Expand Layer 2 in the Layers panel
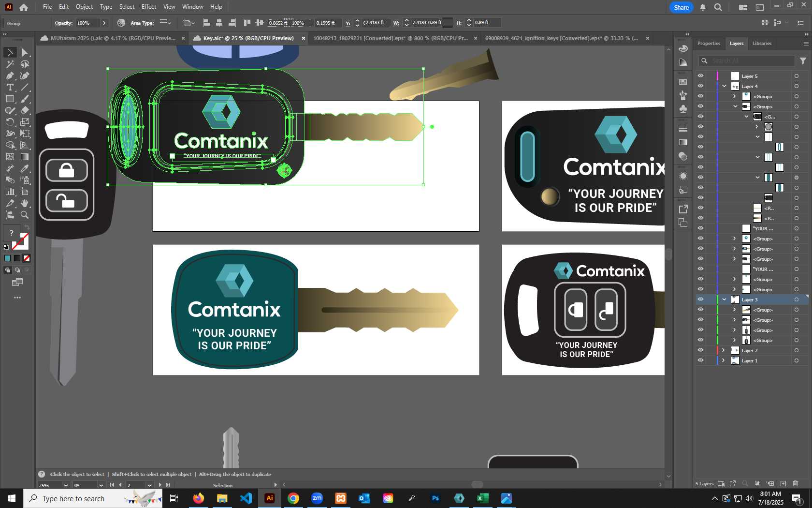The width and height of the screenshot is (812, 508). coord(724,350)
